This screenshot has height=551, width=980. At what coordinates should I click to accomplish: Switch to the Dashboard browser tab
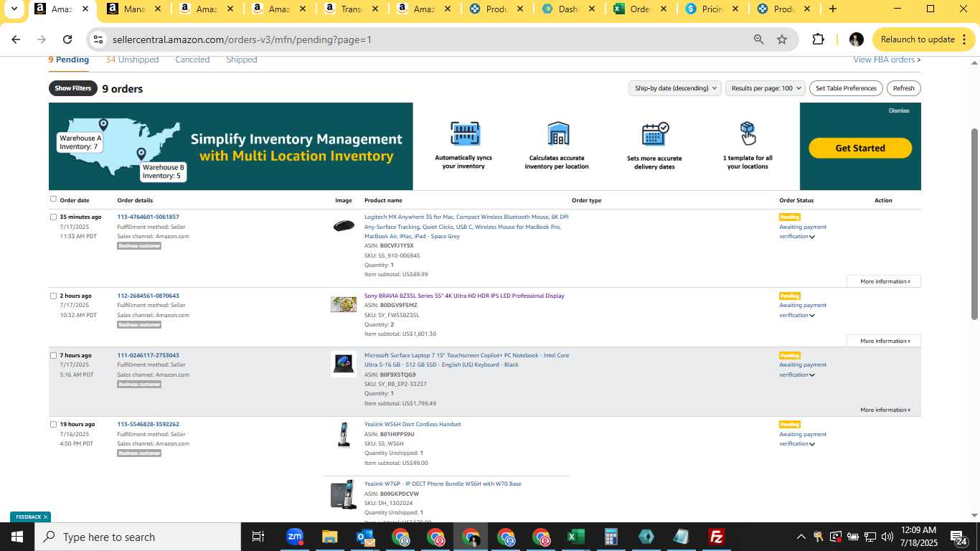568,9
